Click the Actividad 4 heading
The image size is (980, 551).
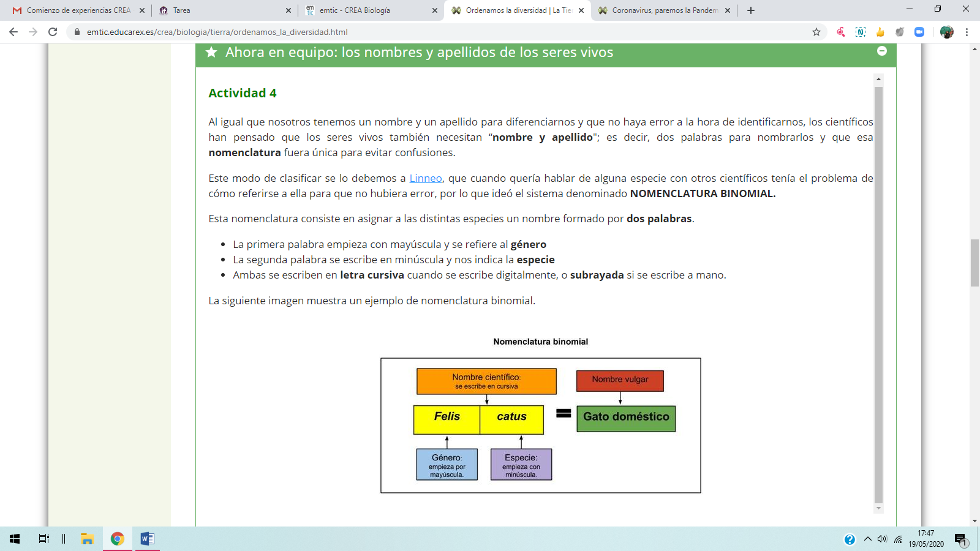click(243, 93)
